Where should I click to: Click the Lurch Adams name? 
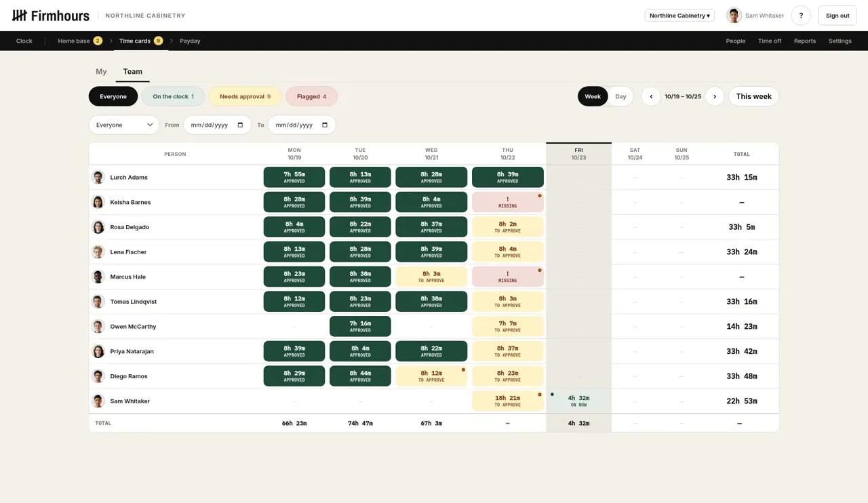click(129, 177)
